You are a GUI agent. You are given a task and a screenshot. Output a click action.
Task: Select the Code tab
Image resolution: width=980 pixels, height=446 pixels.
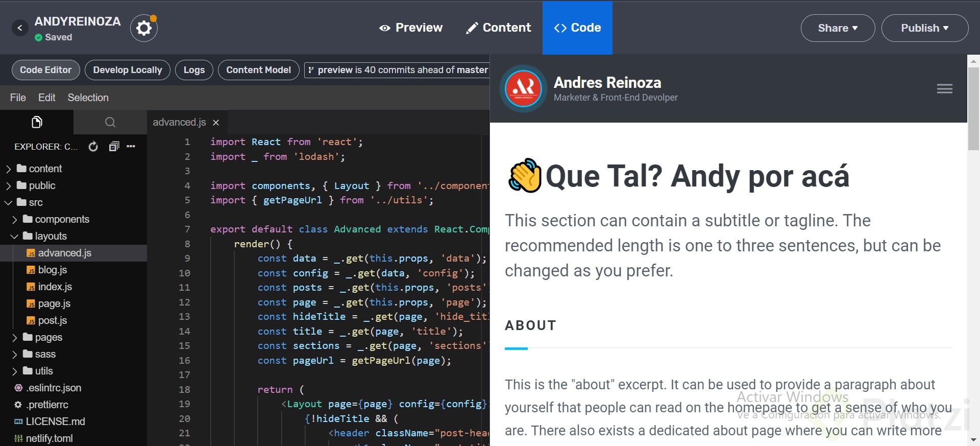point(577,28)
